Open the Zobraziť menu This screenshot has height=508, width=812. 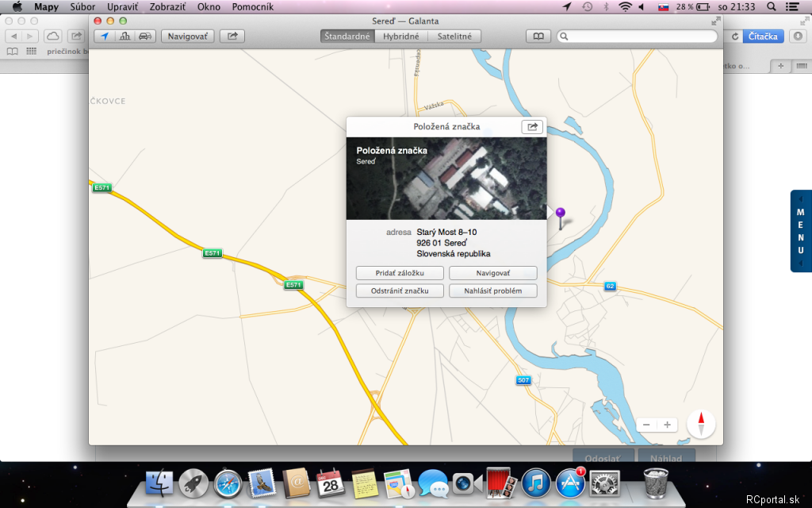coord(168,6)
